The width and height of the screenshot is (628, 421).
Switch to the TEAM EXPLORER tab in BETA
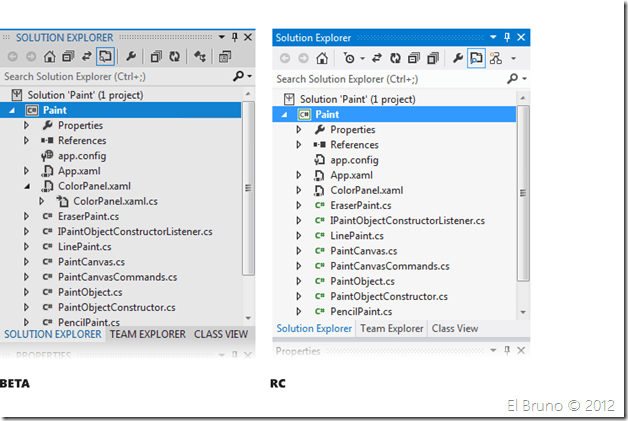147,334
